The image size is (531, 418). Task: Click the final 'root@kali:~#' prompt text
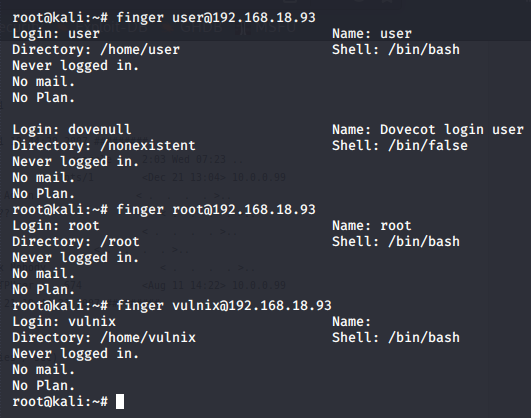tap(60, 402)
